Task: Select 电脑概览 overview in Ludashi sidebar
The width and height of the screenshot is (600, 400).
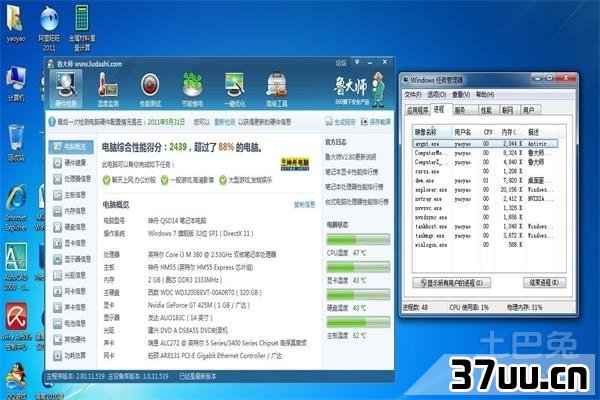Action: click(71, 147)
